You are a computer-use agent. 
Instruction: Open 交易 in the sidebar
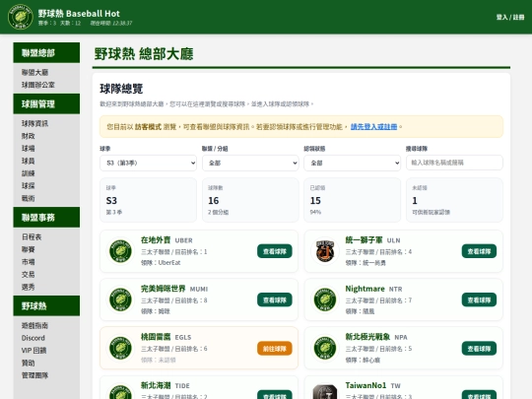coord(29,275)
